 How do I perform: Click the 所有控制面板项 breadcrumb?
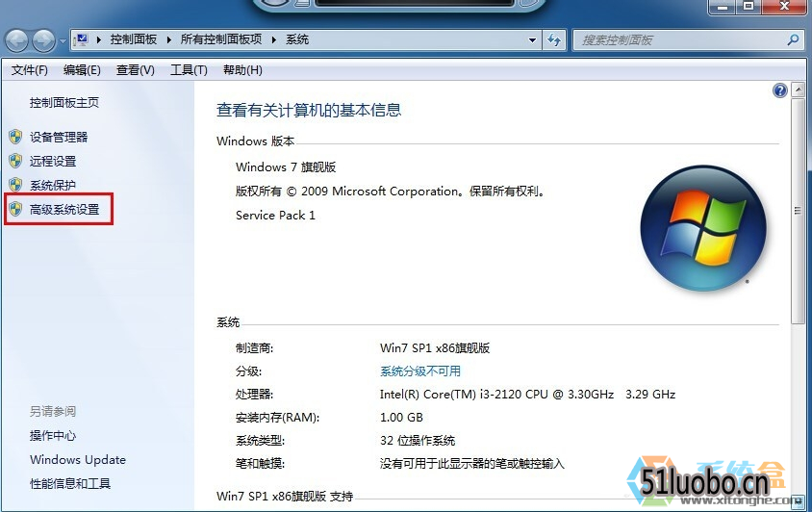point(221,39)
